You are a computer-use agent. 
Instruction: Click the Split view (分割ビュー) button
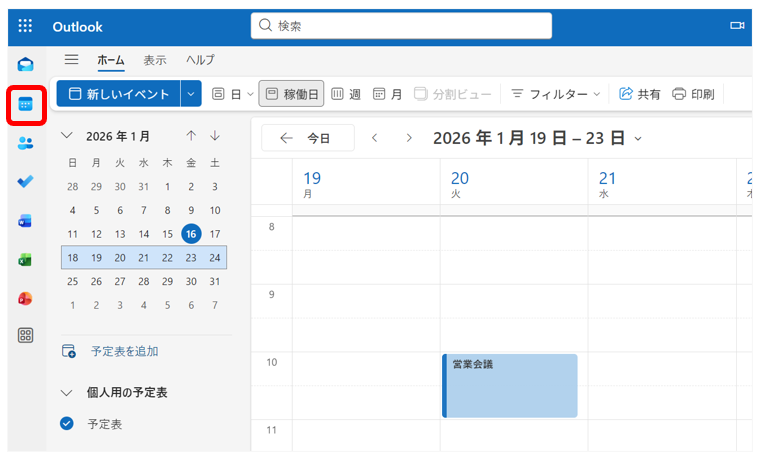(452, 94)
